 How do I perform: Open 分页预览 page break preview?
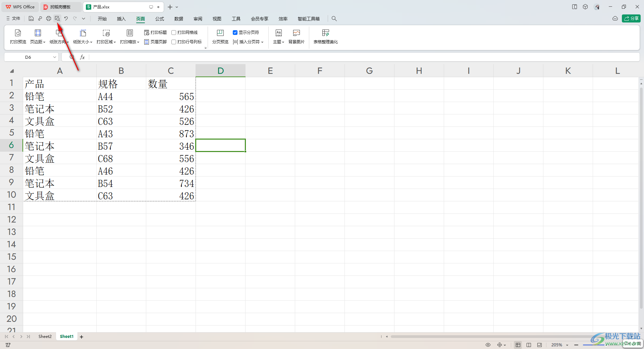coord(220,37)
